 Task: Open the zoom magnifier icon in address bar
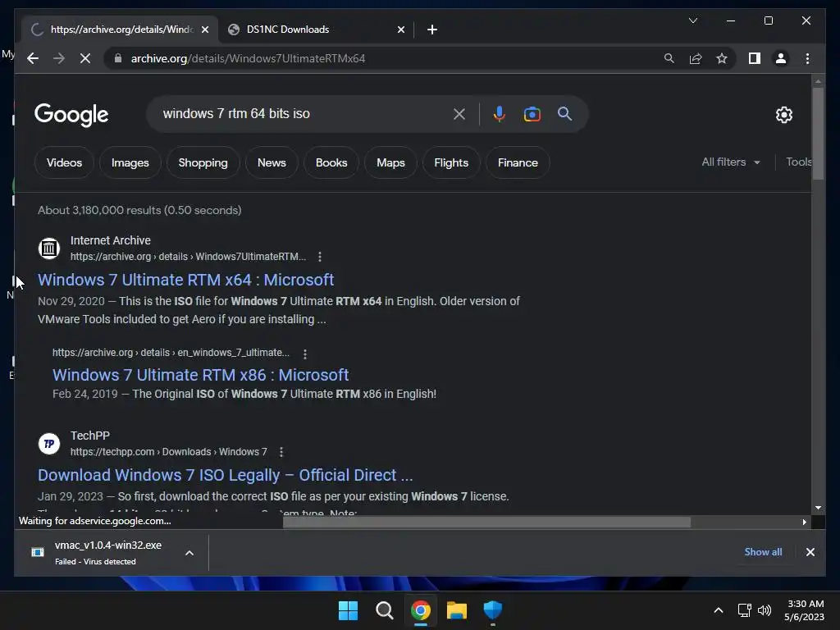click(x=669, y=58)
